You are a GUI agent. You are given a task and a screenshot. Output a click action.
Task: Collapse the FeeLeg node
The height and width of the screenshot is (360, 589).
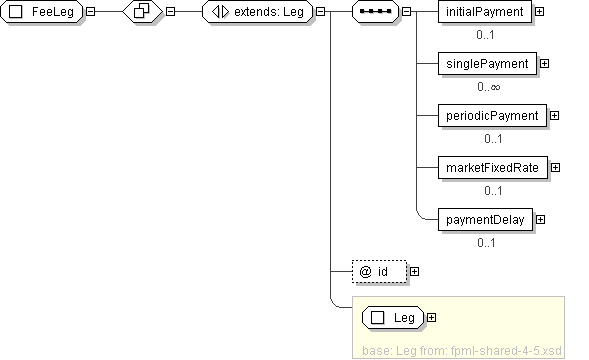pyautogui.click(x=91, y=12)
